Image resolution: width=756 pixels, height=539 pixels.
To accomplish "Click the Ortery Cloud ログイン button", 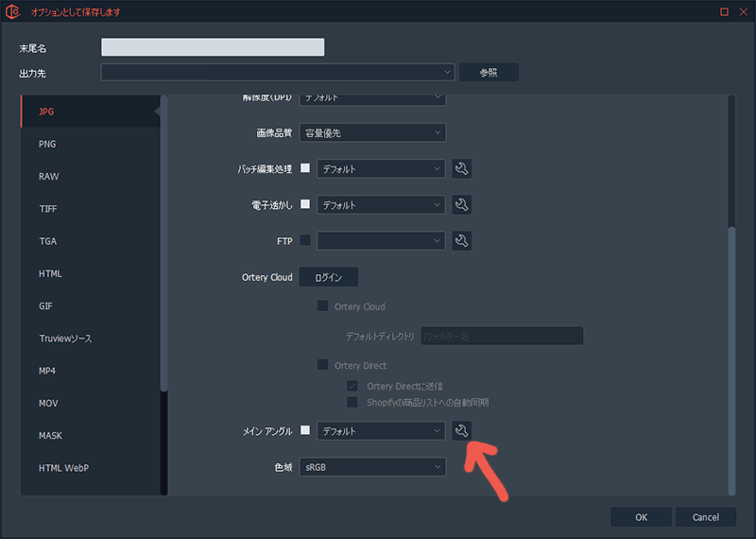I will tap(329, 278).
